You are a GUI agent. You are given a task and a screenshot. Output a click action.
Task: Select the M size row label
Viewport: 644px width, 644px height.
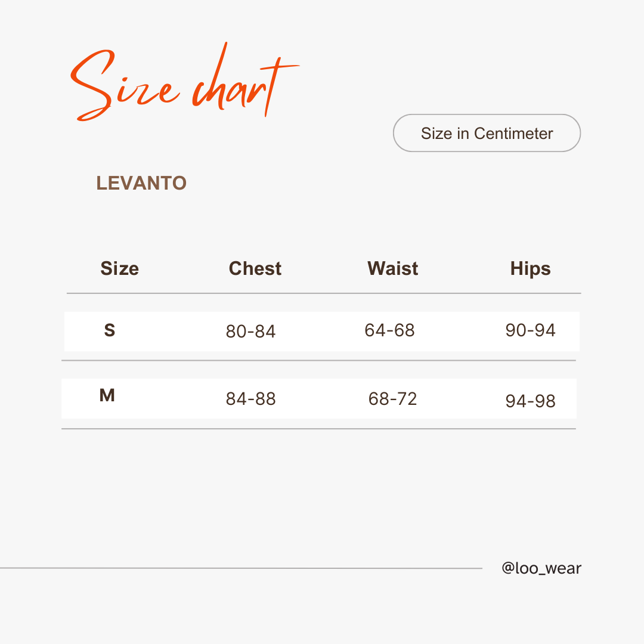pos(107,395)
